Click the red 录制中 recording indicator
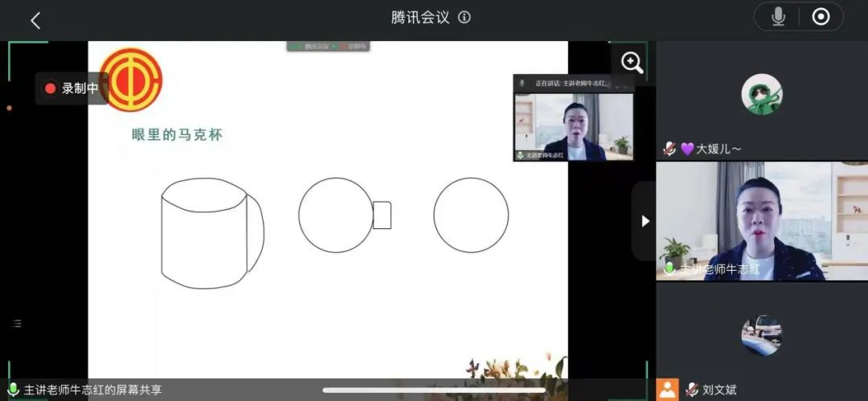The height and width of the screenshot is (401, 868). click(x=72, y=88)
